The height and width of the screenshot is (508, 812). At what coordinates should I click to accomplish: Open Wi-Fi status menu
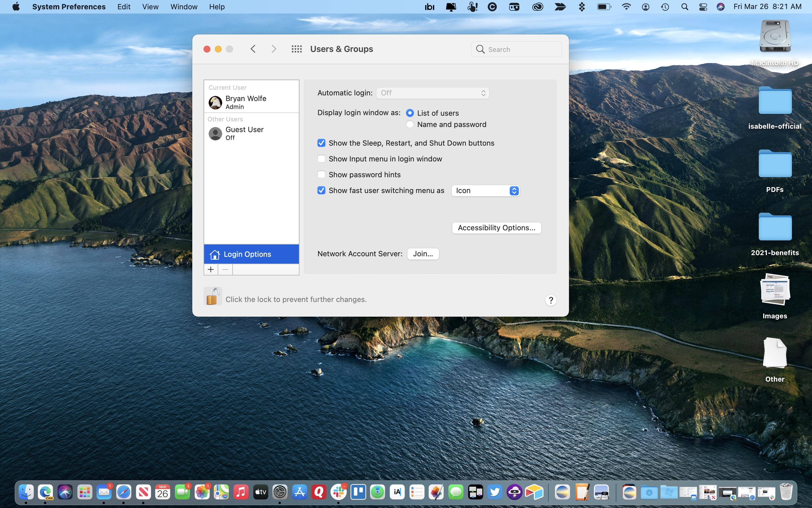coord(626,7)
